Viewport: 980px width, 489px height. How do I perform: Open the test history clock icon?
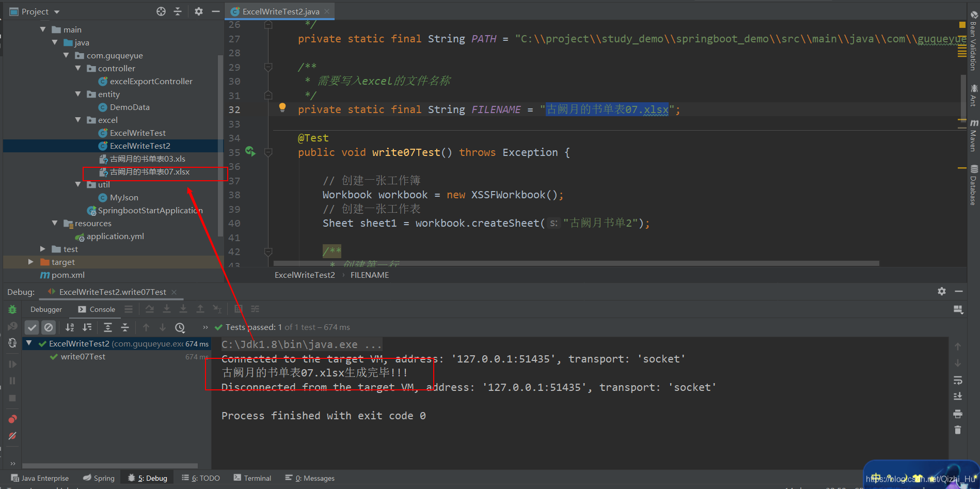tap(180, 327)
